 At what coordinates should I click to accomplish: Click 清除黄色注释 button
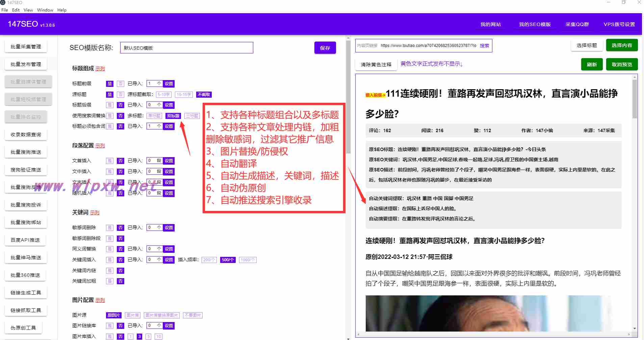coord(376,65)
